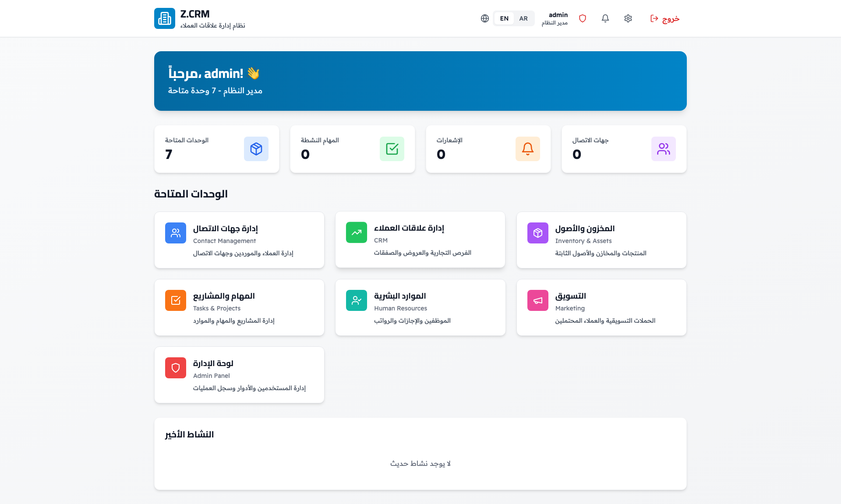This screenshot has height=504, width=841.
Task: Open the Tasks & Projects module
Action: point(239,307)
